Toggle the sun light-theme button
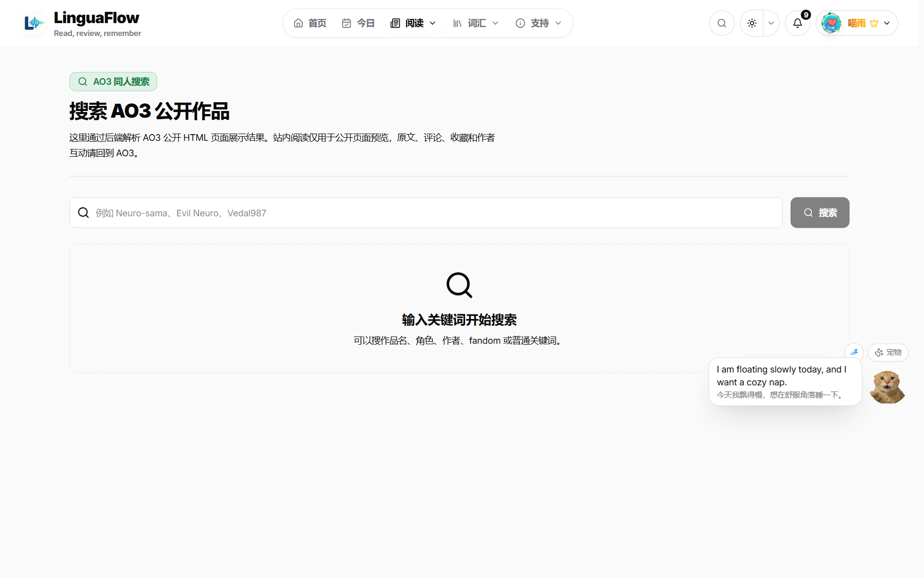 [752, 23]
